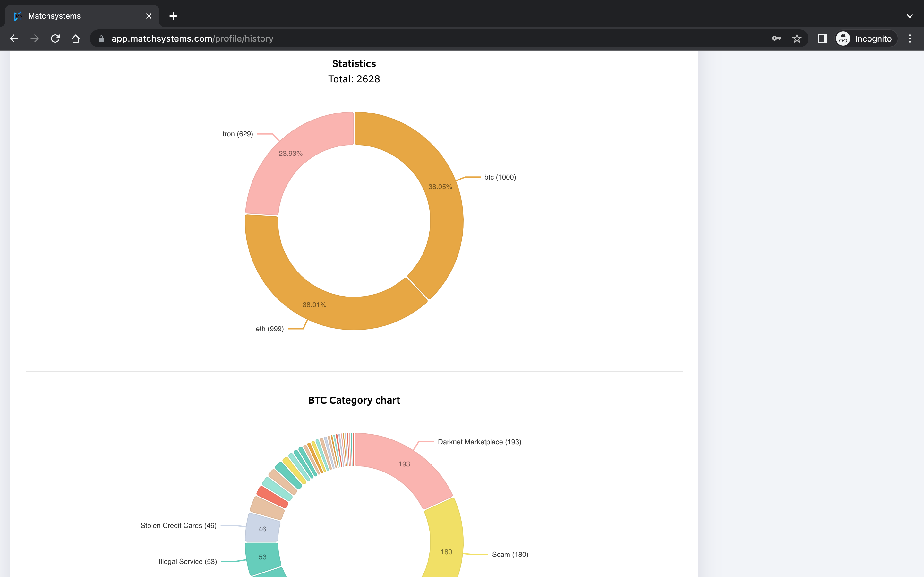Image resolution: width=924 pixels, height=577 pixels.
Task: View site info lock icon
Action: [x=101, y=38]
